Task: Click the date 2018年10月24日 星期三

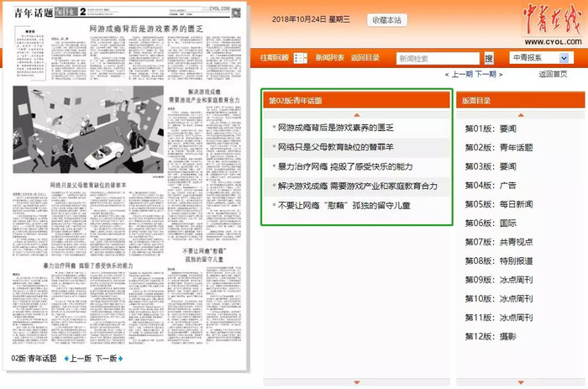Action: [x=311, y=19]
